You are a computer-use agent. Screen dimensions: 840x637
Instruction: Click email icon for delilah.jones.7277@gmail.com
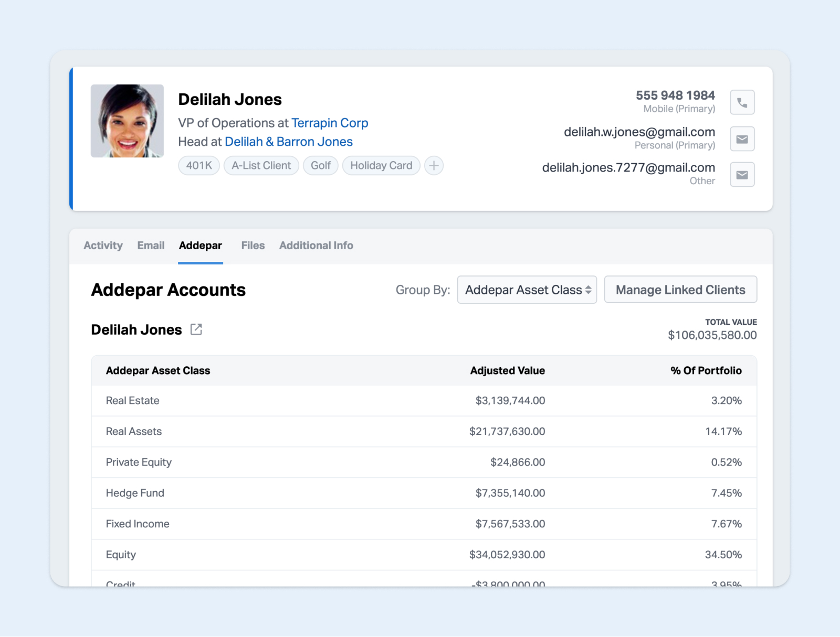click(x=742, y=175)
